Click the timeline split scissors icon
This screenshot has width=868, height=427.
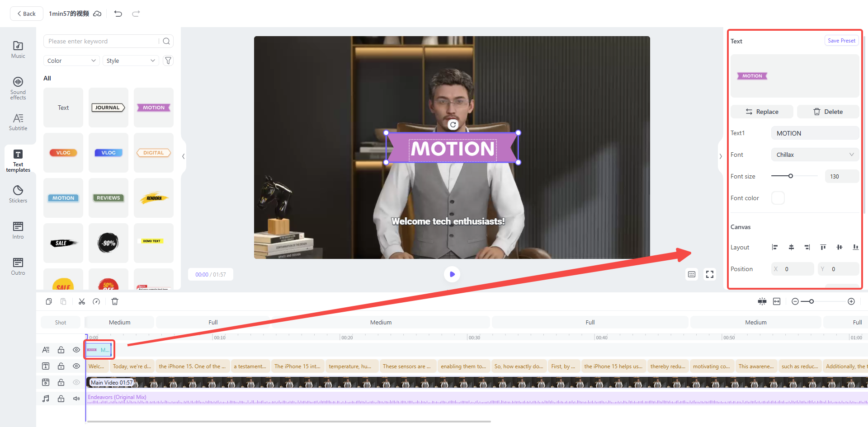pyautogui.click(x=82, y=301)
